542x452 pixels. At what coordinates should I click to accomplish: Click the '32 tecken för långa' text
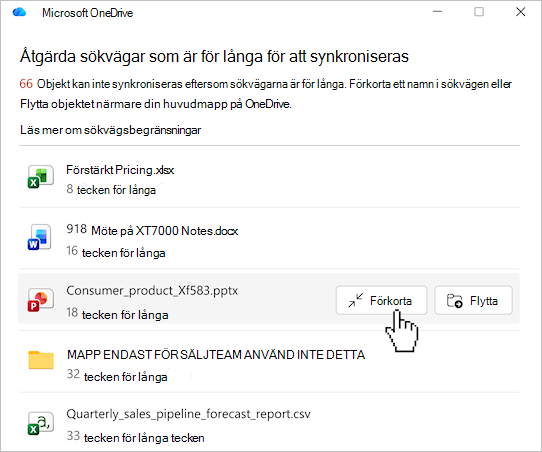[x=117, y=376]
